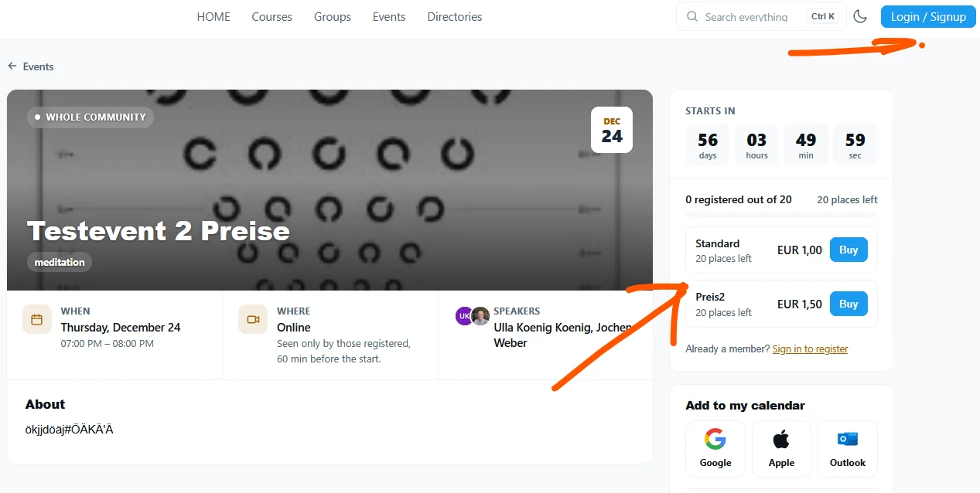The height and width of the screenshot is (493, 980).
Task: Click the search magnifier icon
Action: point(692,16)
